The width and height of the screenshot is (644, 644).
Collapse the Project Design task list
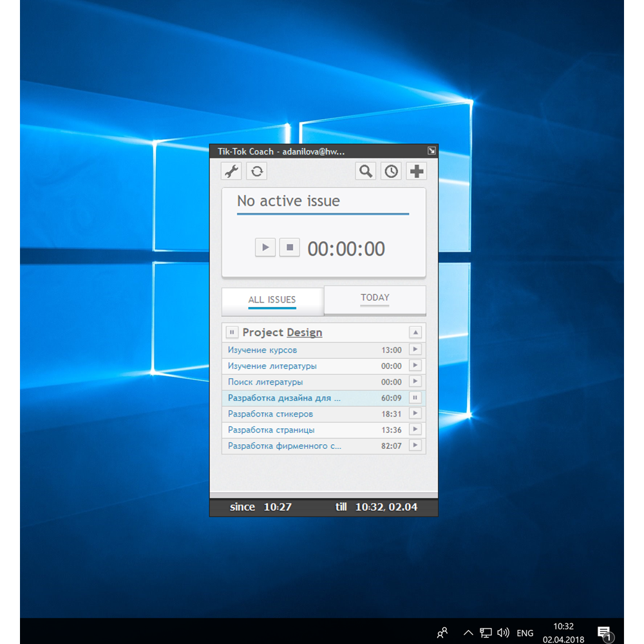click(x=416, y=332)
